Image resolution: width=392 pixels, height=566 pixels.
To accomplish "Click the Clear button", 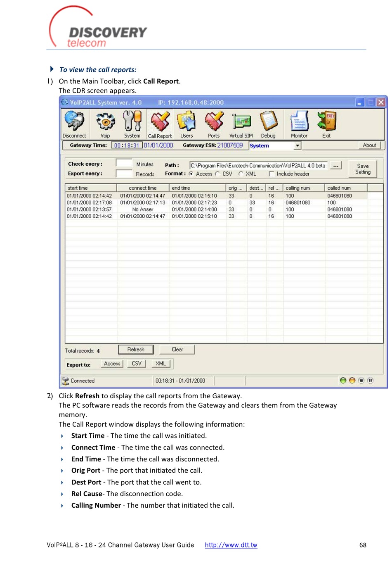I will (x=177, y=350).
